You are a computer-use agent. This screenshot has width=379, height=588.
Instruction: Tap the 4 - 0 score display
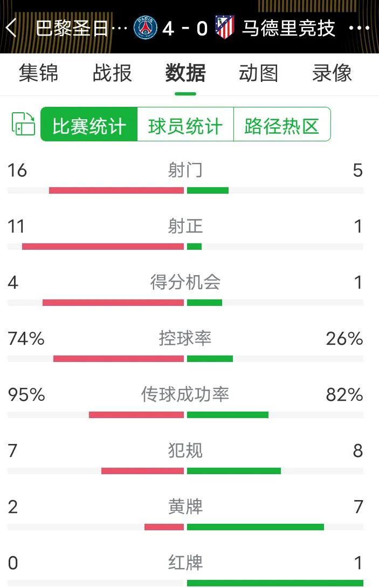click(x=185, y=28)
